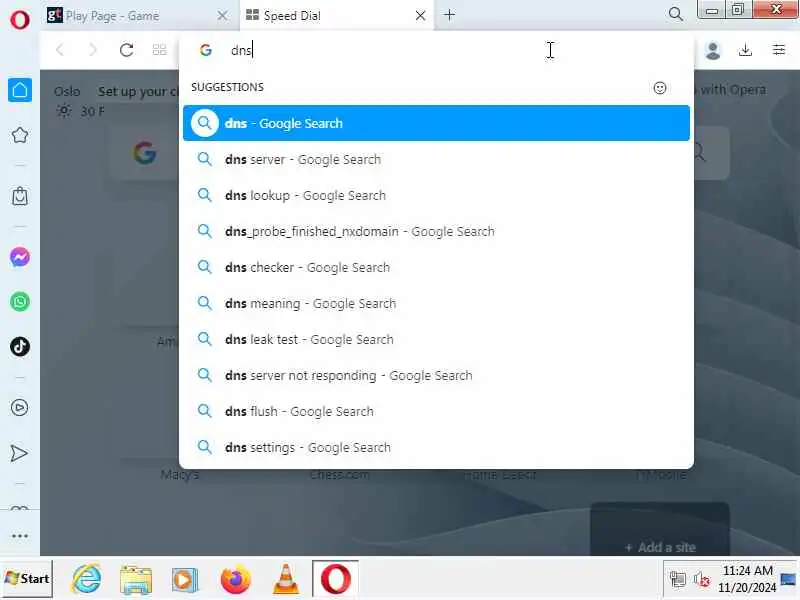Switch to Play Page - Game tab
The height and width of the screenshot is (600, 800).
pyautogui.click(x=138, y=16)
